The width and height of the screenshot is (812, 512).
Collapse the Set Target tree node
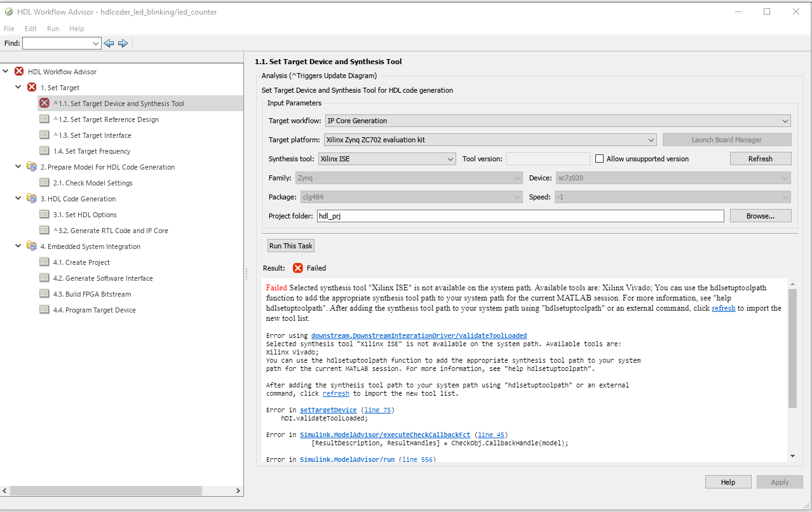pos(18,87)
